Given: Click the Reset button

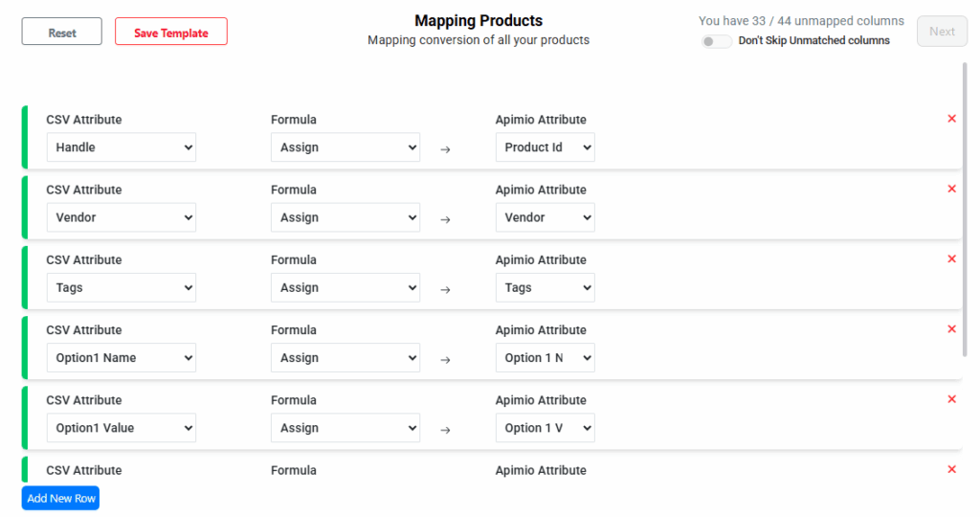Looking at the screenshot, I should pos(62,33).
